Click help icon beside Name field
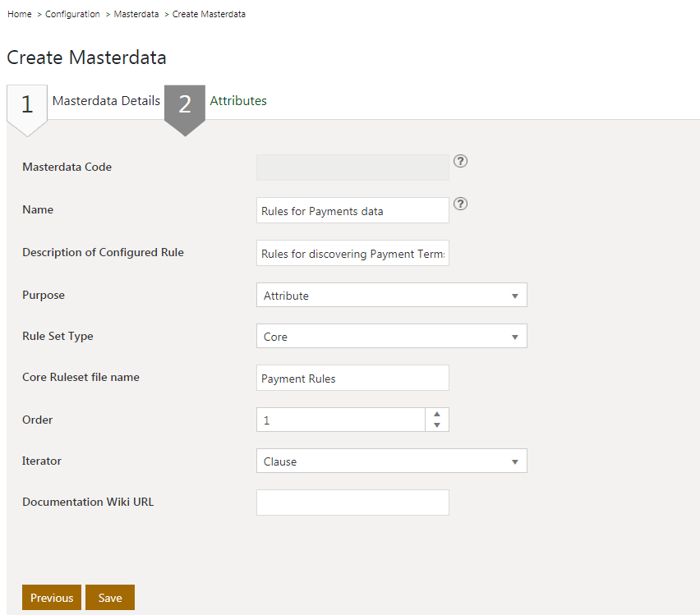This screenshot has width=700, height=615. coord(460,204)
